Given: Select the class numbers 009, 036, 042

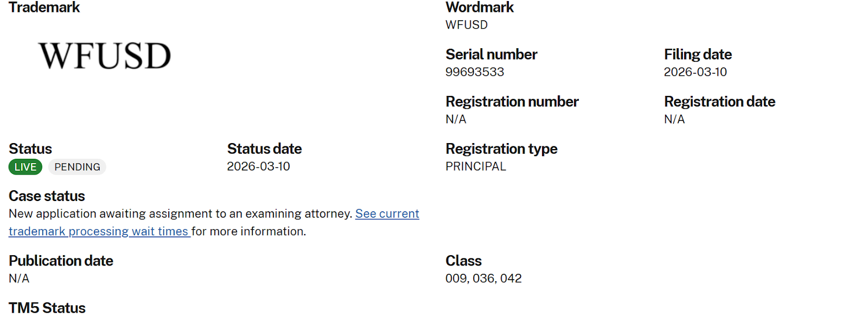Looking at the screenshot, I should tap(483, 279).
